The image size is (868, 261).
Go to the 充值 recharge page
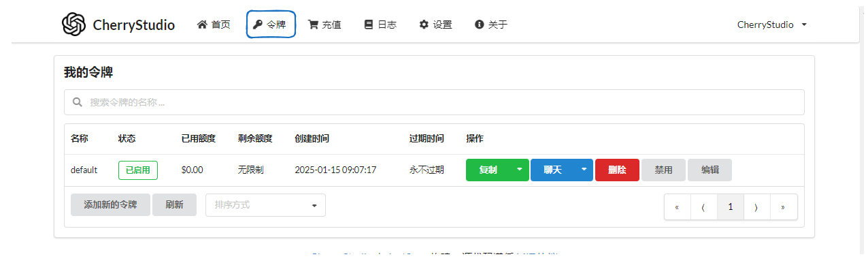pos(325,25)
